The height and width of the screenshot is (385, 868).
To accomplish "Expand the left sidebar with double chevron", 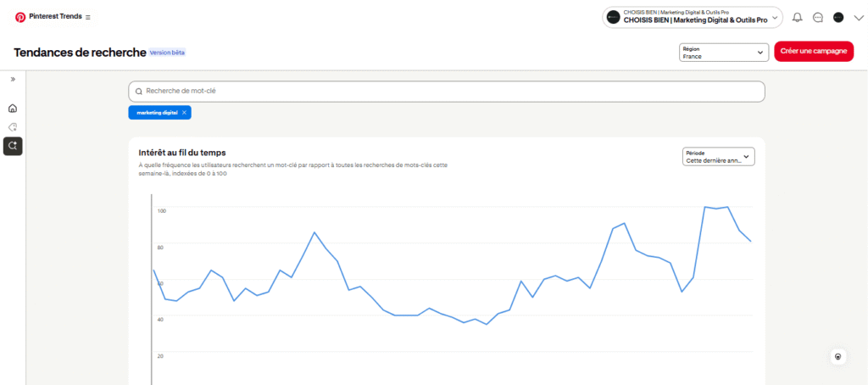I will click(13, 79).
